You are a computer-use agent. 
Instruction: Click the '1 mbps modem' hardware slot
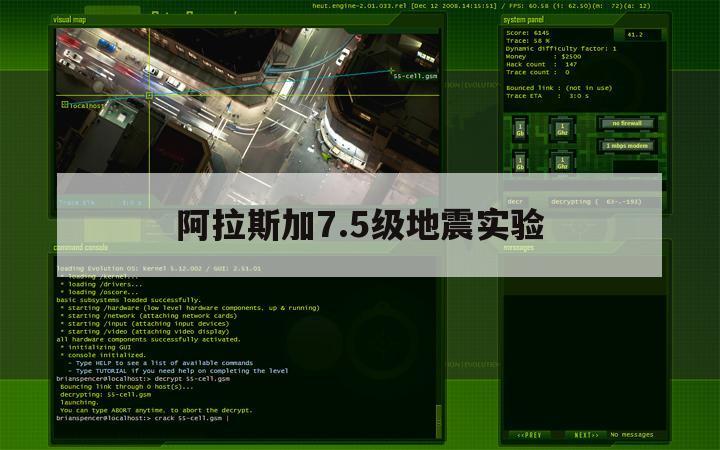tap(627, 146)
